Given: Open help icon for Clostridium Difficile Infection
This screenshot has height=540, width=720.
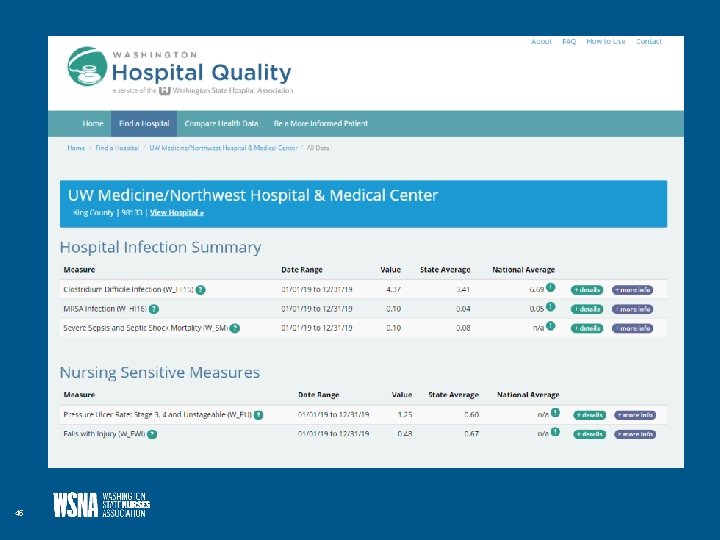Looking at the screenshot, I should [201, 290].
